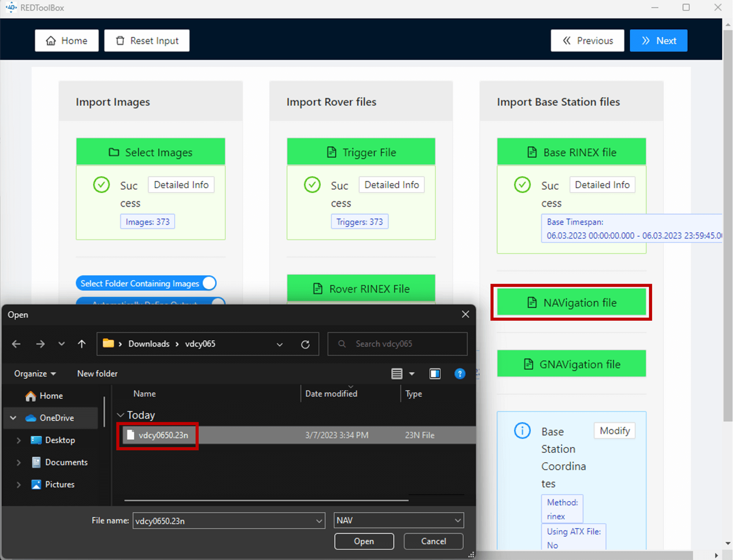Click New folder in the dialog toolbar
This screenshot has width=733, height=560.
click(97, 374)
